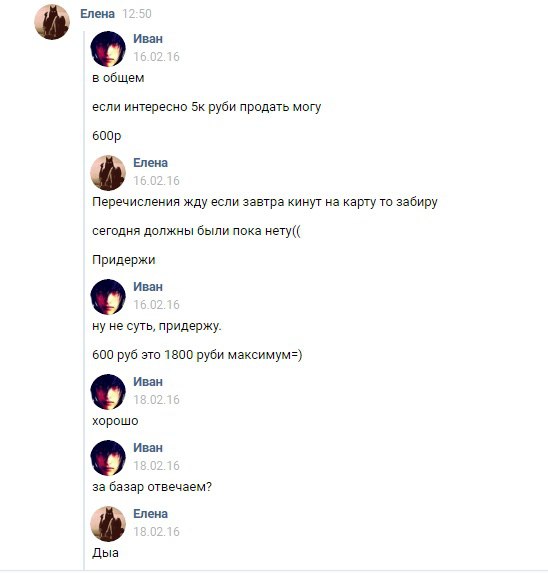Click the 16.02.16 date under first Иван
This screenshot has width=548, height=573.
pyautogui.click(x=156, y=57)
